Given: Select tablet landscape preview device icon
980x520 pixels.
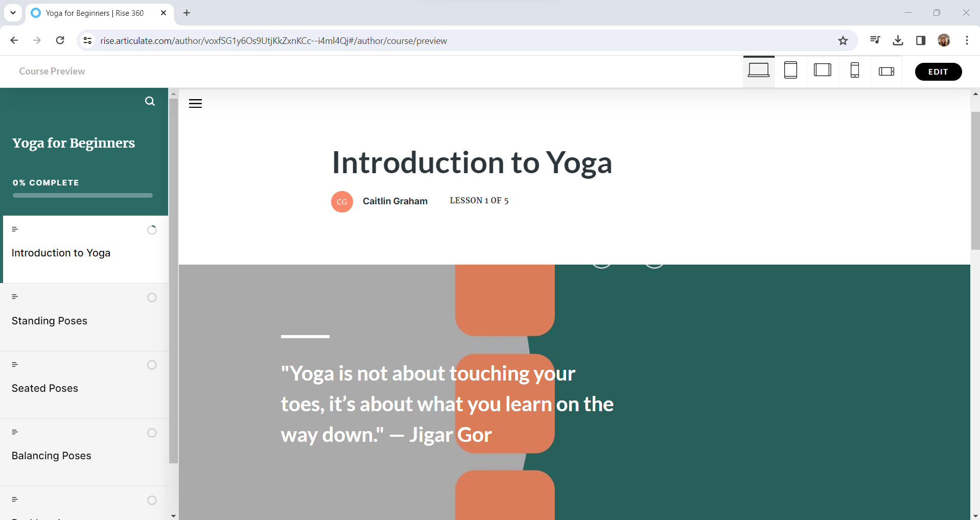Looking at the screenshot, I should tap(823, 70).
